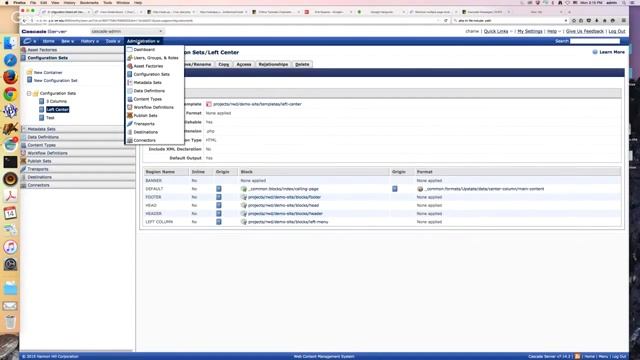Click Log Out in the top bar
Screen dimensions: 640x360
coord(617,31)
